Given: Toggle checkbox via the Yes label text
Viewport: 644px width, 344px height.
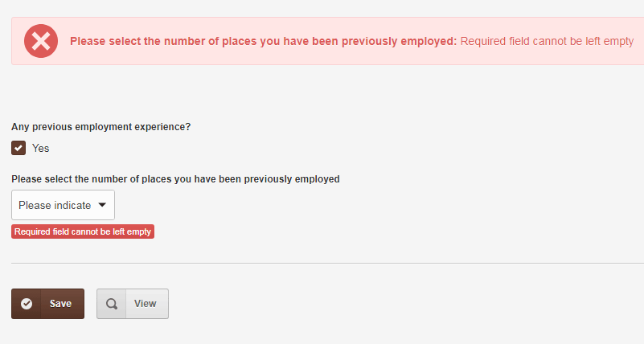Looking at the screenshot, I should tap(41, 148).
